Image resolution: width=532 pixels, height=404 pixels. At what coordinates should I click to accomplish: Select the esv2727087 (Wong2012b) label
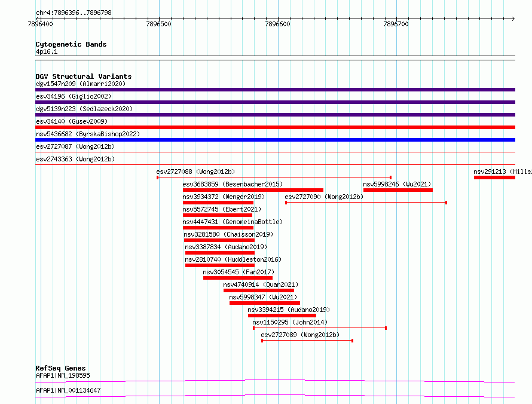click(75, 146)
